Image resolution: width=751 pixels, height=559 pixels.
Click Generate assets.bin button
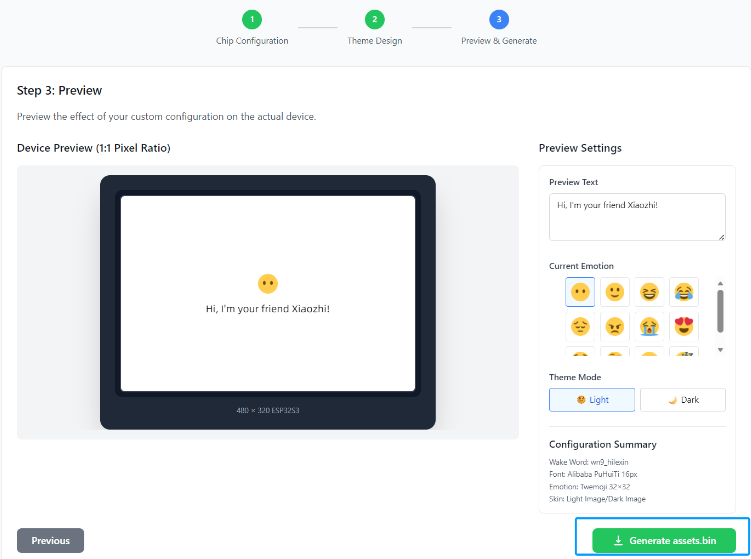point(664,541)
